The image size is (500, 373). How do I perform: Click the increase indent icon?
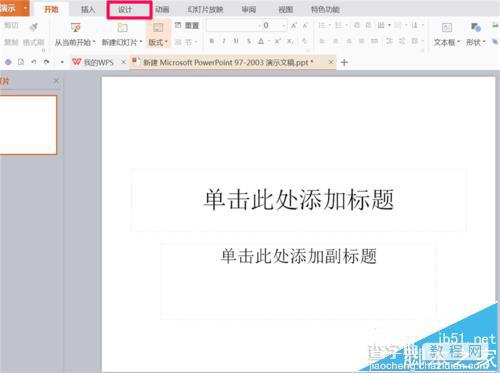[x=368, y=25]
